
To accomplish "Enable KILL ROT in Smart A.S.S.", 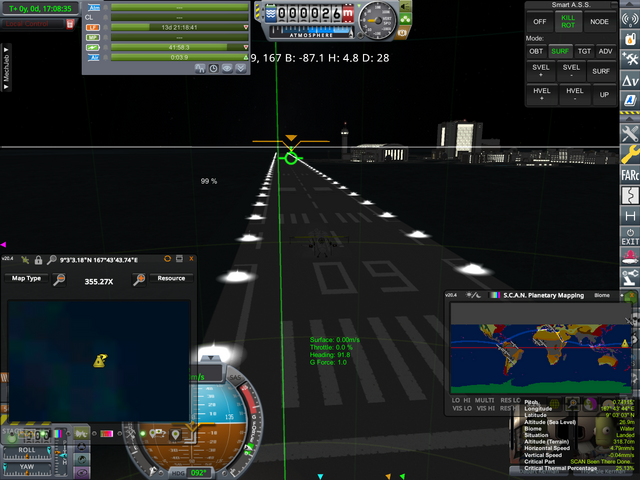I will click(x=568, y=22).
